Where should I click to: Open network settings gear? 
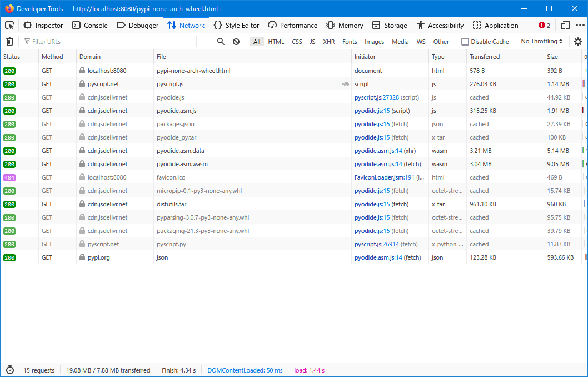pos(578,42)
